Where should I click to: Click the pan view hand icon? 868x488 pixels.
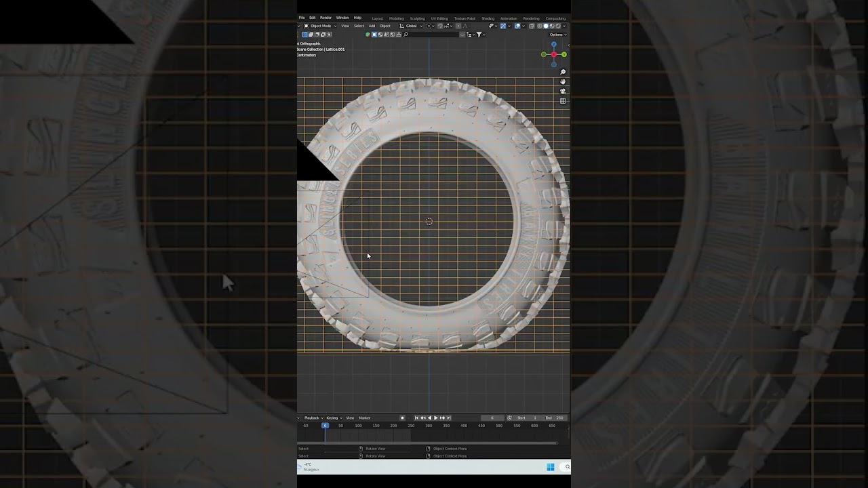point(563,81)
